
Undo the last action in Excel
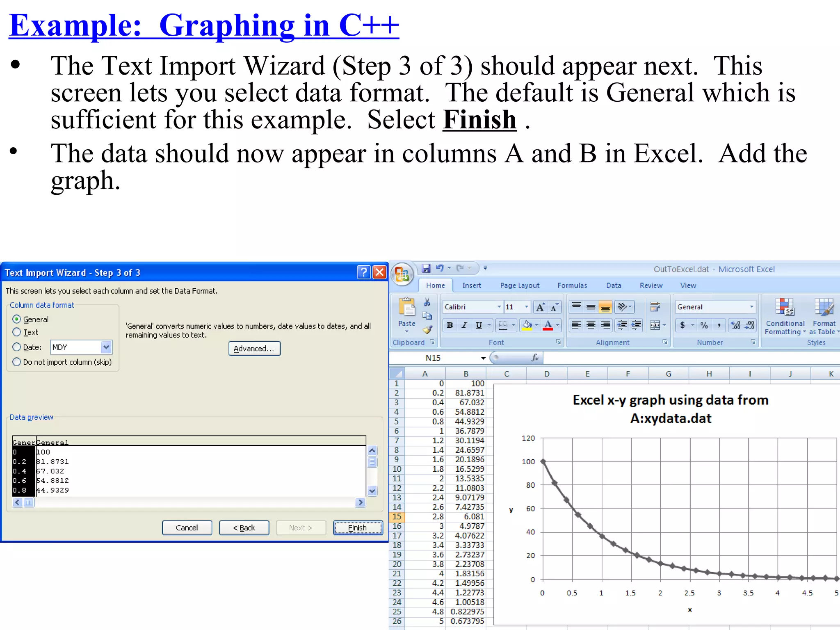tap(440, 268)
